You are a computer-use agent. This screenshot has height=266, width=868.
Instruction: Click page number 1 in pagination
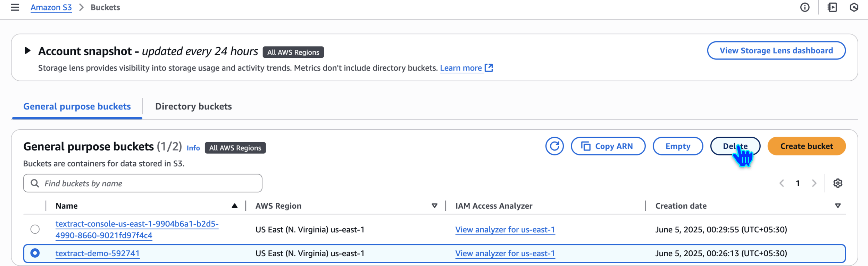798,183
